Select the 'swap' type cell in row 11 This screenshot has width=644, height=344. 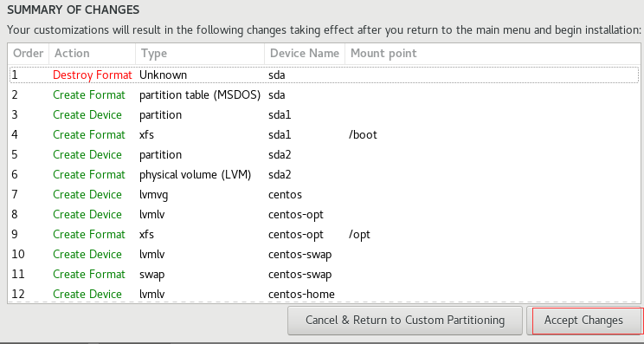tap(152, 275)
